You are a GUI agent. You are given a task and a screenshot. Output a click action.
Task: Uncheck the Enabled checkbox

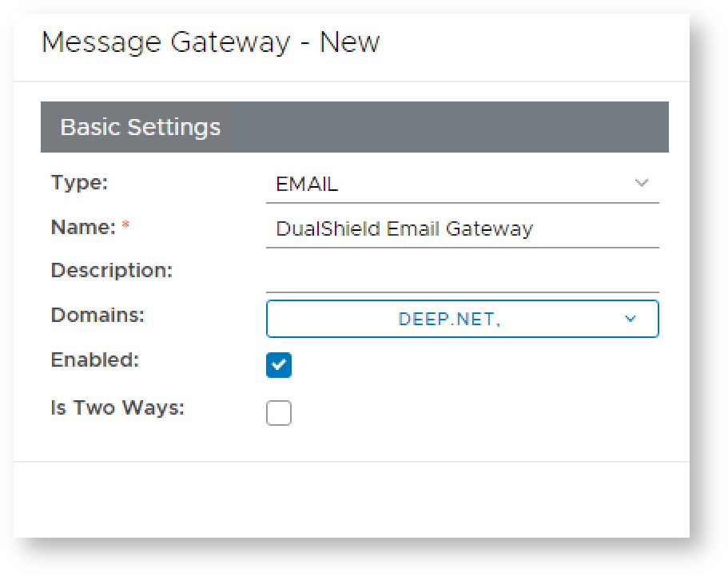point(279,365)
